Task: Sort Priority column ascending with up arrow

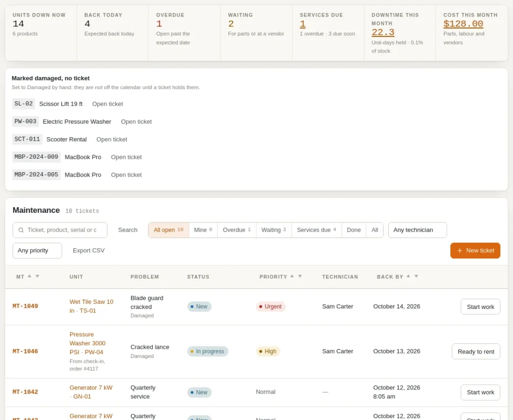Action: click(292, 276)
